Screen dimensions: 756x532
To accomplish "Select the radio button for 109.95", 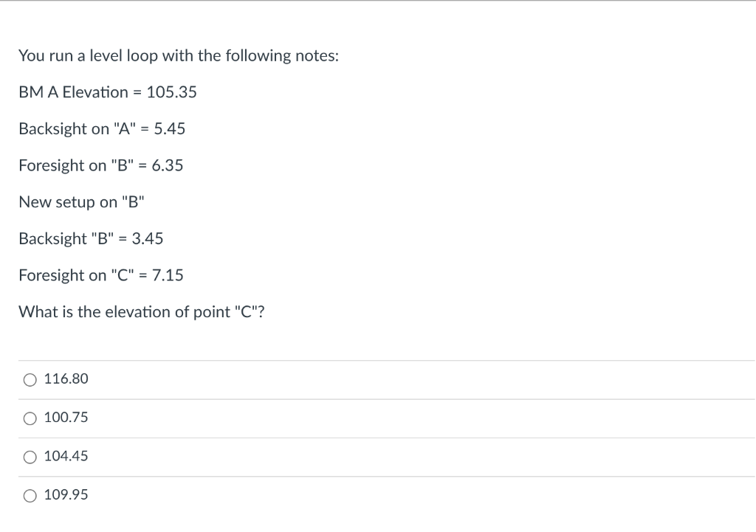I will (x=30, y=495).
